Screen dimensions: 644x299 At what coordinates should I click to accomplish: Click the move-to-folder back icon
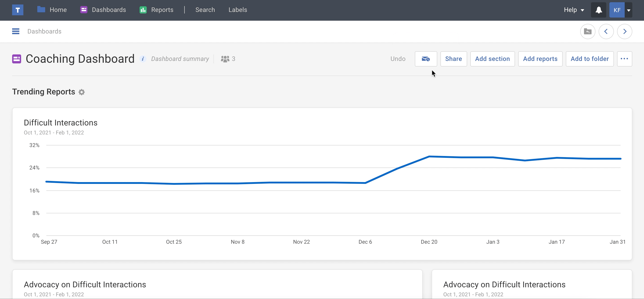pyautogui.click(x=588, y=31)
